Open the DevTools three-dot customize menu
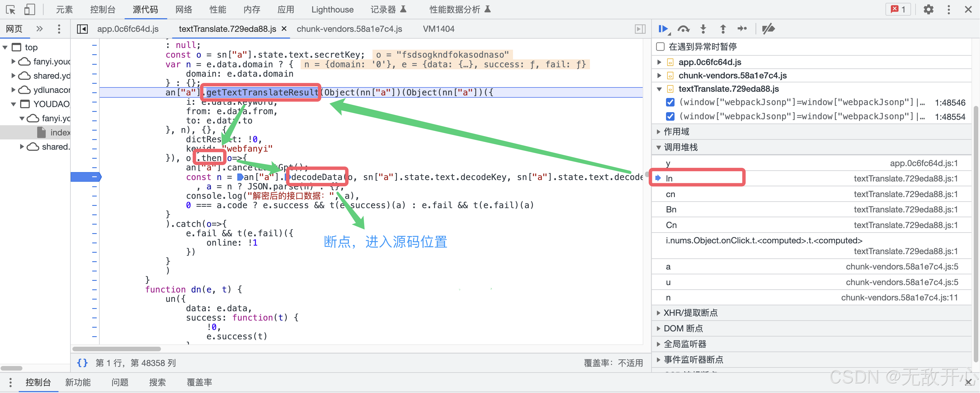The width and height of the screenshot is (980, 393). (x=948, y=9)
